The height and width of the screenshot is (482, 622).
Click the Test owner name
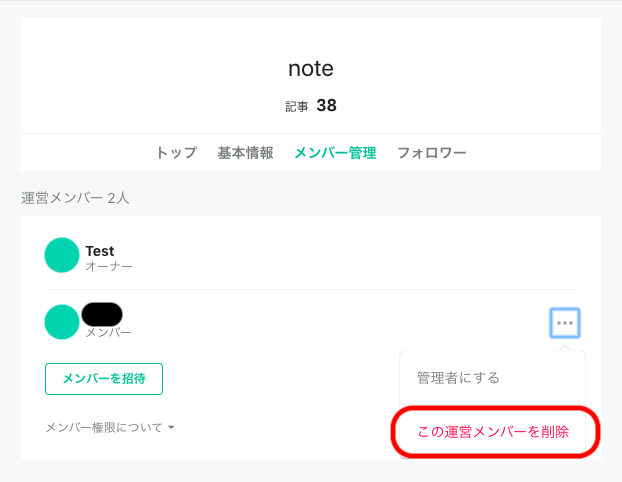[x=100, y=251]
